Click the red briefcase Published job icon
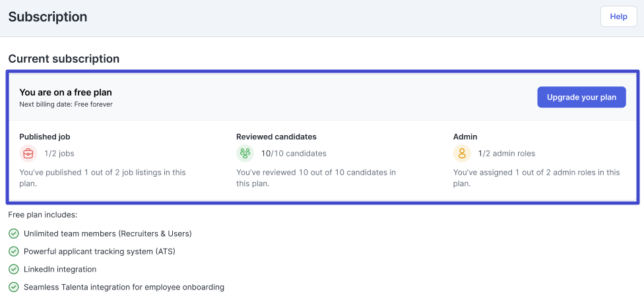The height and width of the screenshot is (304, 644). click(28, 154)
